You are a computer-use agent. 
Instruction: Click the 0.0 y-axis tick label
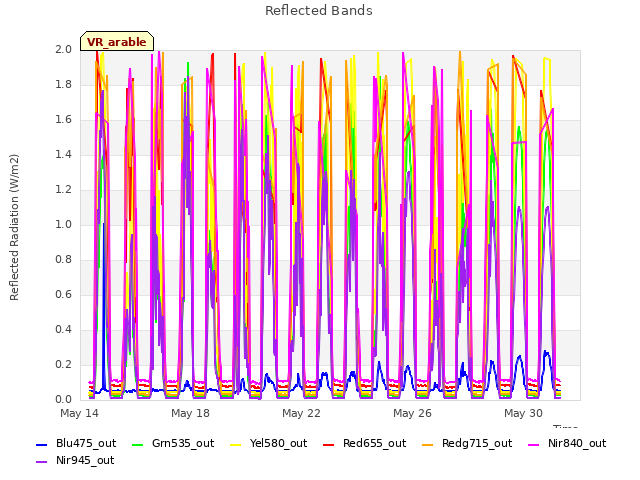pyautogui.click(x=64, y=400)
